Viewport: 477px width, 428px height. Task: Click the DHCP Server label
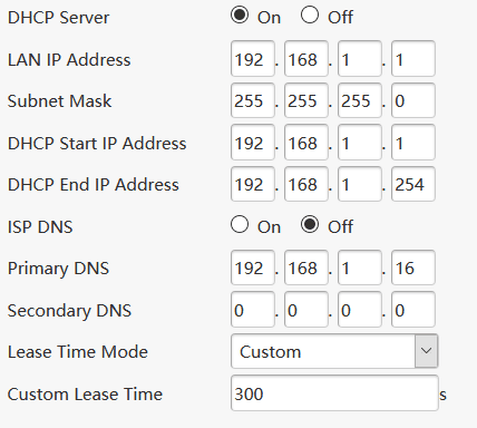pos(58,17)
